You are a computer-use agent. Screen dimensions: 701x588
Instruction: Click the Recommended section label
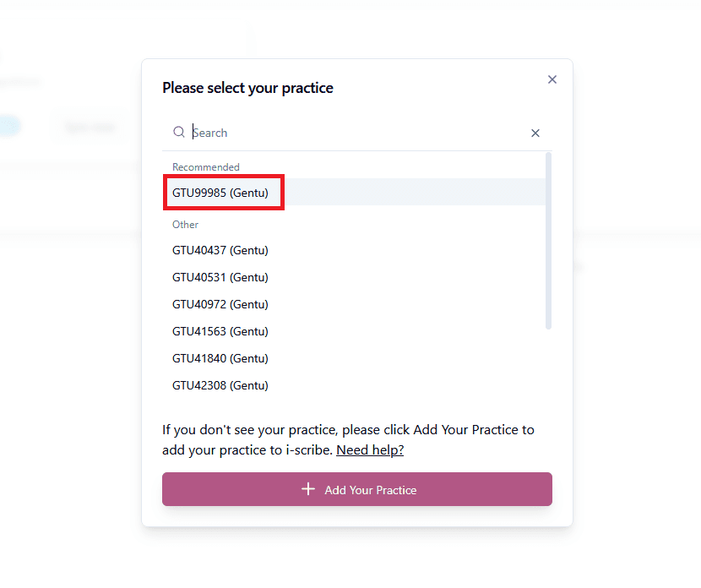click(x=206, y=166)
